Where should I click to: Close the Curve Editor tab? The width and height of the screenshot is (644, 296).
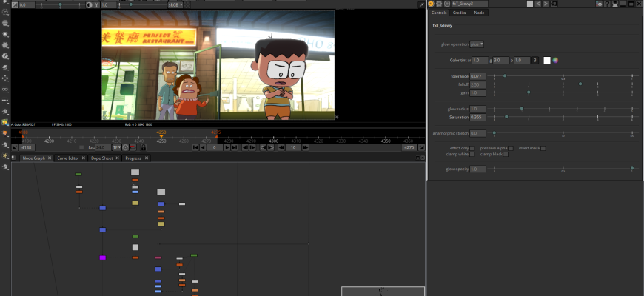click(83, 158)
